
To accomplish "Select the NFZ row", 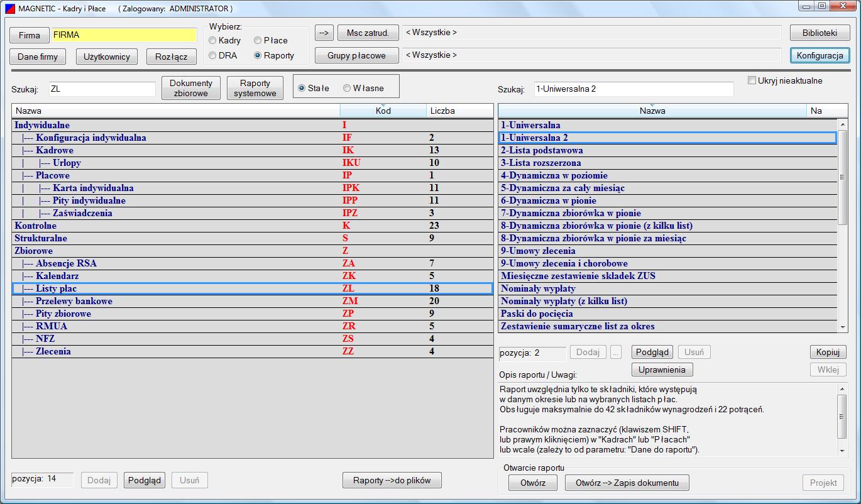I will click(252, 339).
